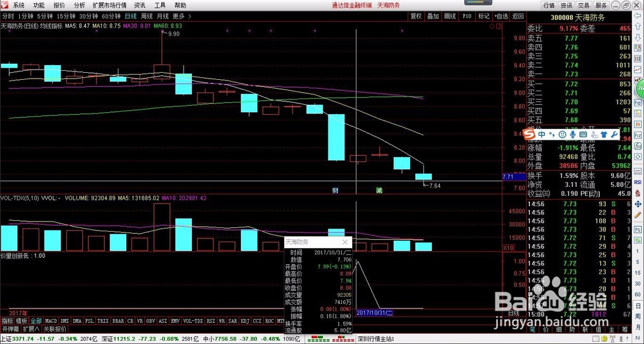Open the 工具 menu
The width and height of the screenshot is (644, 344).
click(160, 5)
